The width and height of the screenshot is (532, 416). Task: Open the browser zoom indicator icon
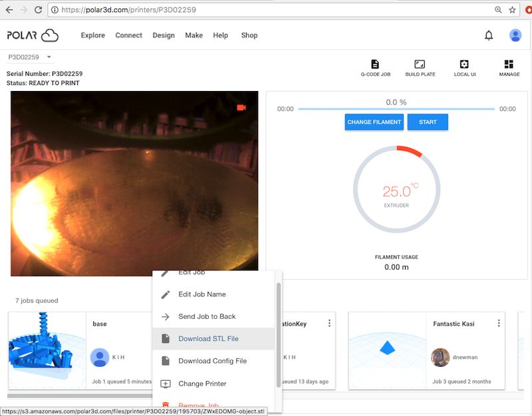click(x=498, y=10)
